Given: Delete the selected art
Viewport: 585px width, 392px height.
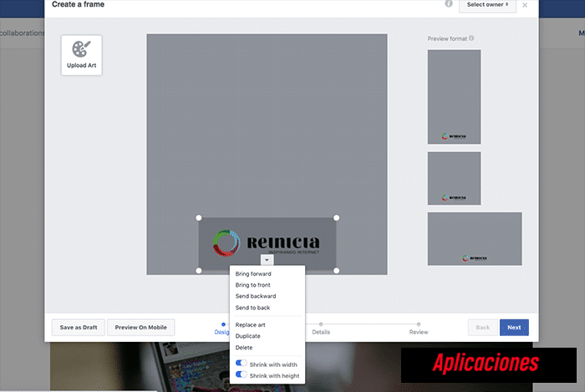Looking at the screenshot, I should (x=244, y=348).
